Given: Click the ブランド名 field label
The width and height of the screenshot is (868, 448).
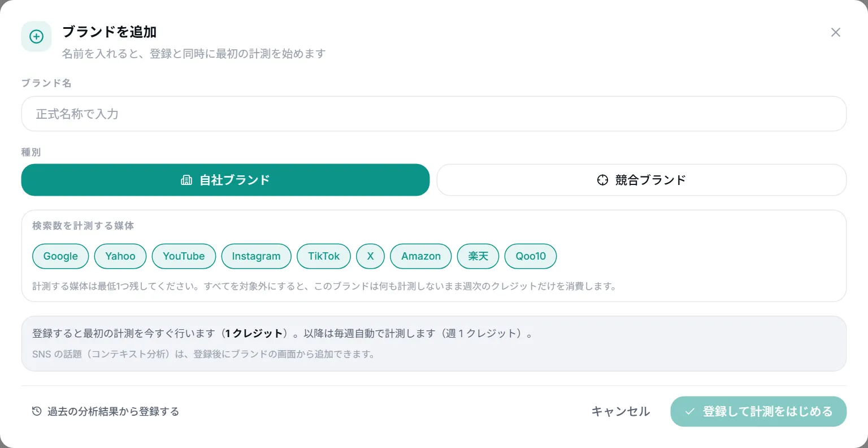Looking at the screenshot, I should coord(46,83).
